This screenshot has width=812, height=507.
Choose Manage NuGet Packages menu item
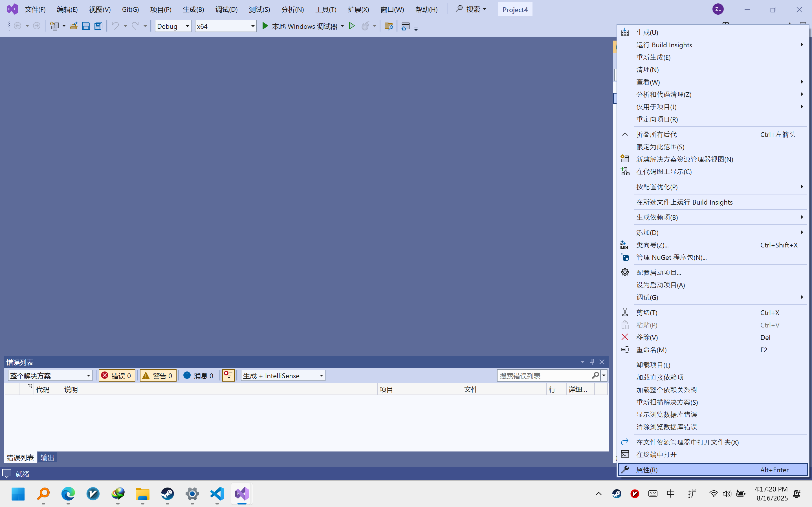(x=672, y=258)
